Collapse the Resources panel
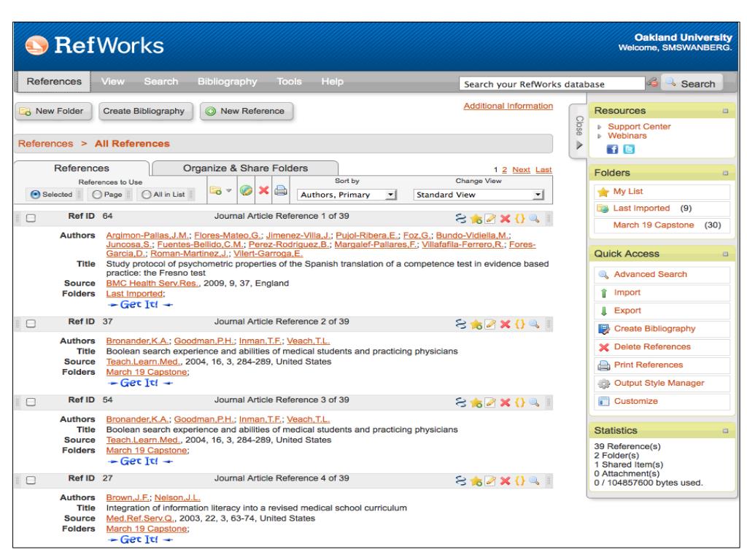Screen dimensions: 747x560 coord(725,111)
